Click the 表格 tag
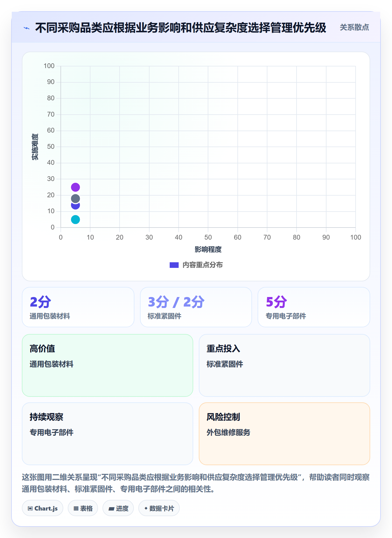Viewport: 392px width, 538px height. click(x=83, y=508)
